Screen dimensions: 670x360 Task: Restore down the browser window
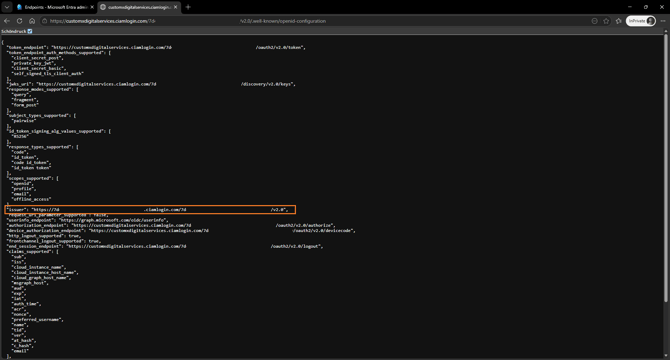pyautogui.click(x=646, y=7)
